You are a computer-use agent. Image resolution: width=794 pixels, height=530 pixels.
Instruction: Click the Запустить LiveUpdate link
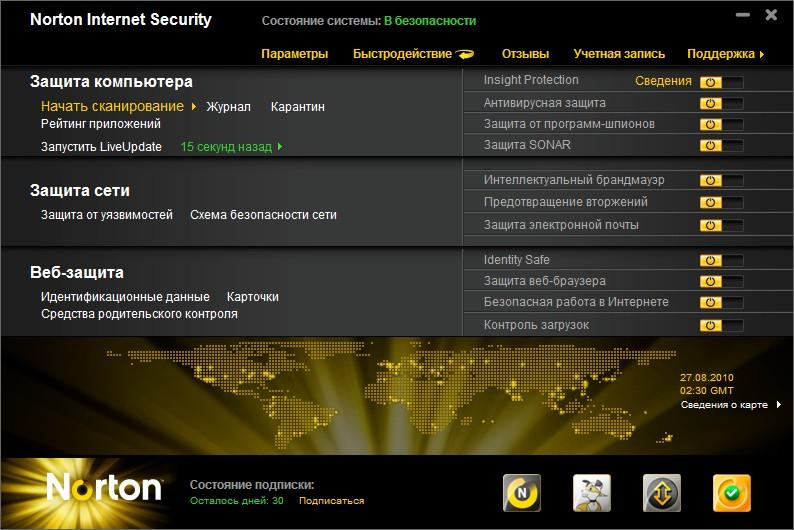click(101, 147)
